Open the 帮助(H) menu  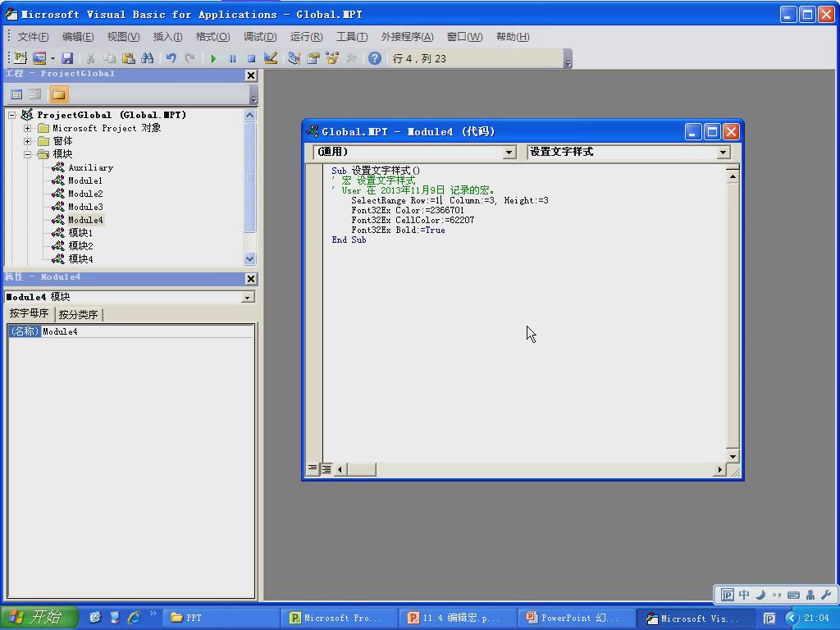pyautogui.click(x=512, y=36)
